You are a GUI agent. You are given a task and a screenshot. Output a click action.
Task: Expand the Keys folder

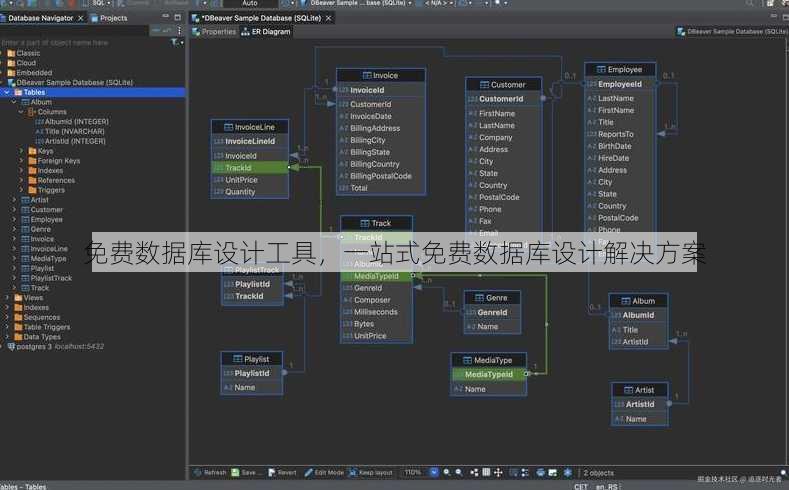click(21, 151)
